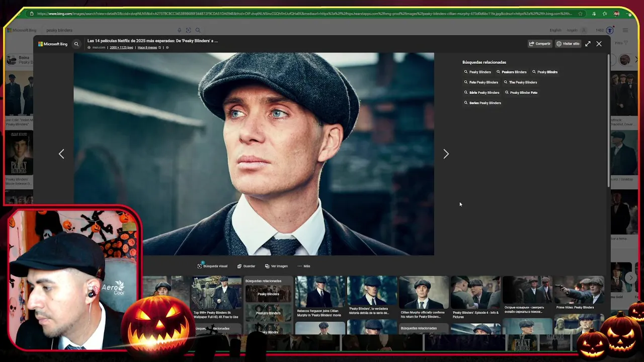Click Peaky Blinders tile in Búsquedas relacionadas card
This screenshot has width=644, height=362.
[x=268, y=293]
